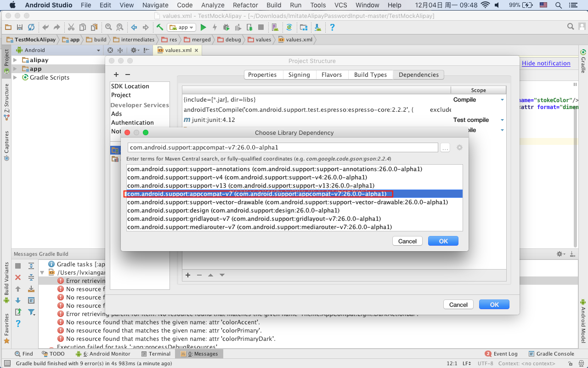Open file or project toolbar icon
This screenshot has height=368, width=588.
click(9, 27)
